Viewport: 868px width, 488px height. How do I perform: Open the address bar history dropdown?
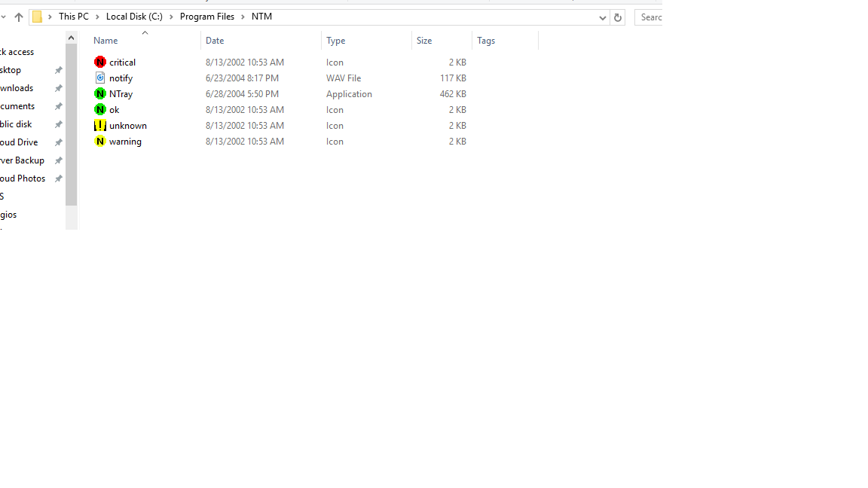click(x=602, y=17)
